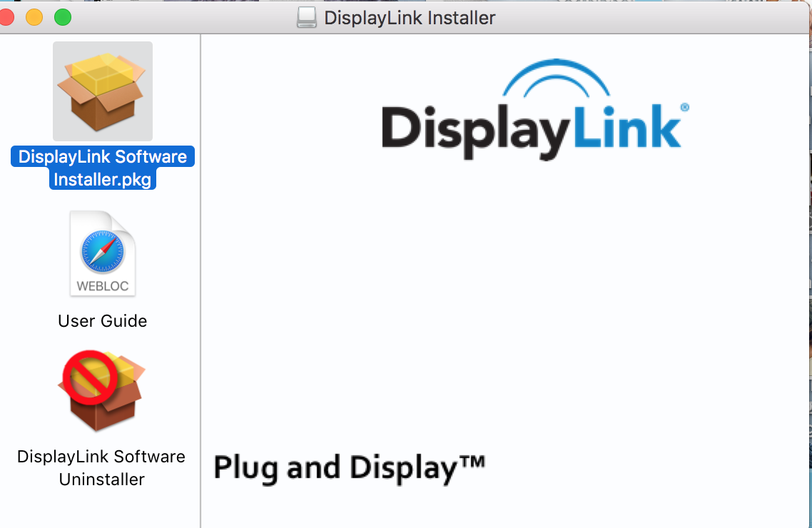Select the DisplayLink Software Installer package icon
Viewport: 812px width, 528px height.
pos(103,91)
